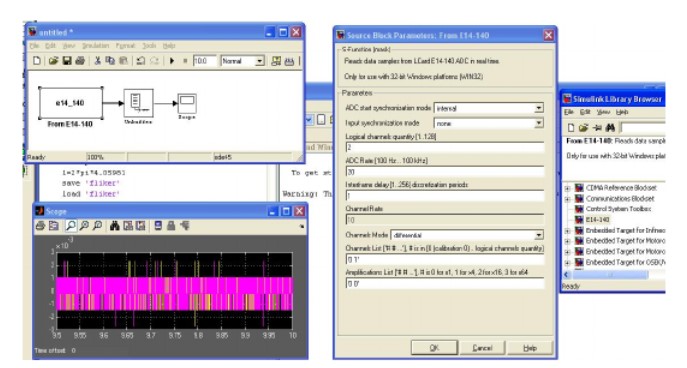Save the untitled model with floppy icon

pos(67,61)
